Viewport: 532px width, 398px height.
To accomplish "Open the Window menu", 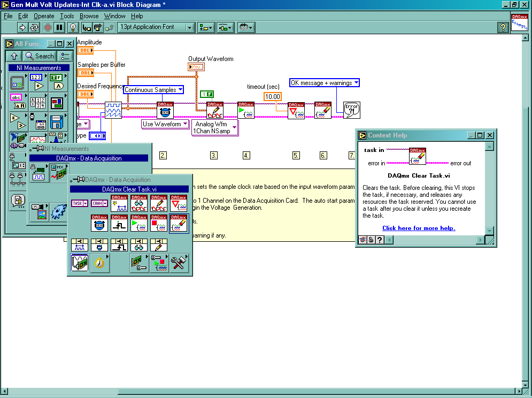I will pyautogui.click(x=114, y=16).
